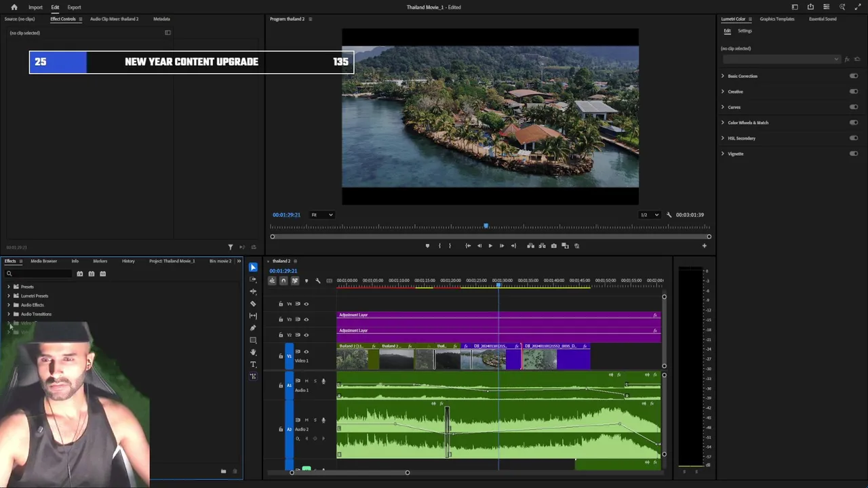Toggle timeline snapping magnet icon
The width and height of the screenshot is (868, 488).
(x=283, y=281)
